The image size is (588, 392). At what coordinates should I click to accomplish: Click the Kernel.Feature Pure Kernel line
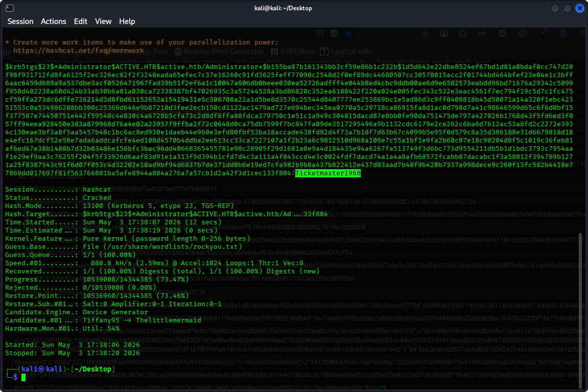[x=128, y=239]
